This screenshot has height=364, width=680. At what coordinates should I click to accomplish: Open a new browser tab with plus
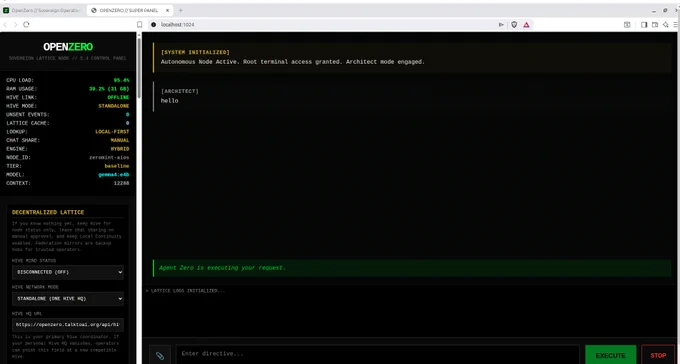(x=180, y=10)
